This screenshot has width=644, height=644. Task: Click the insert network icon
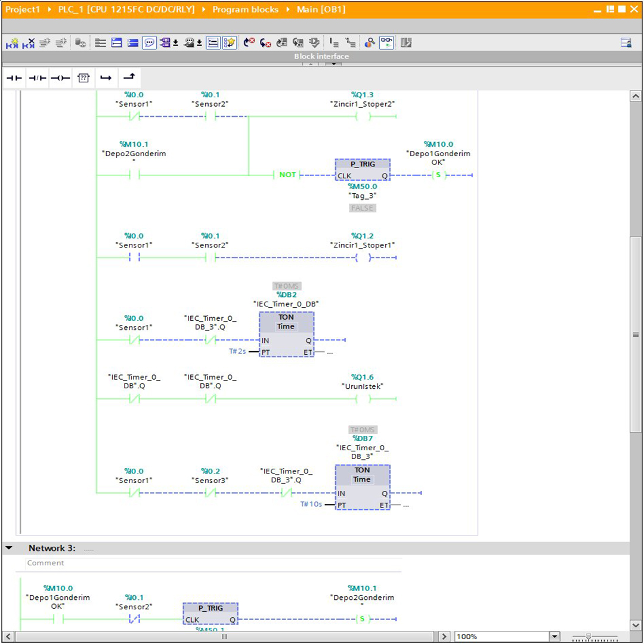point(12,43)
